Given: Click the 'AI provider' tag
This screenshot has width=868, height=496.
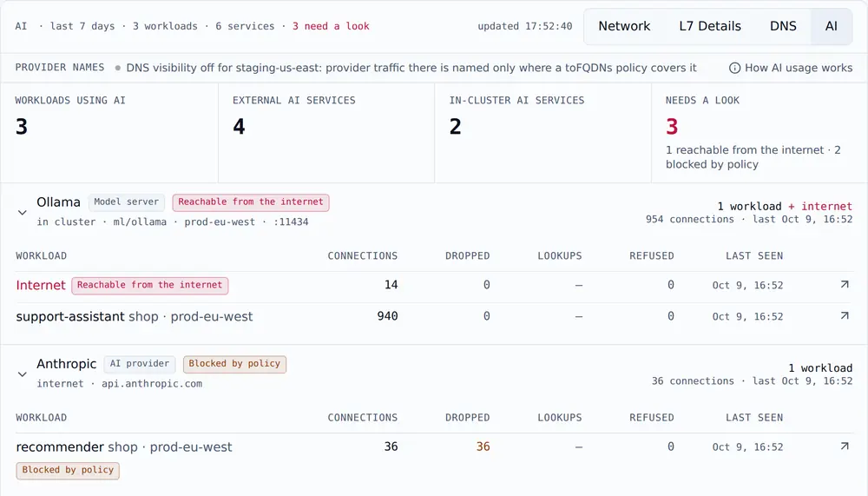Looking at the screenshot, I should point(140,364).
